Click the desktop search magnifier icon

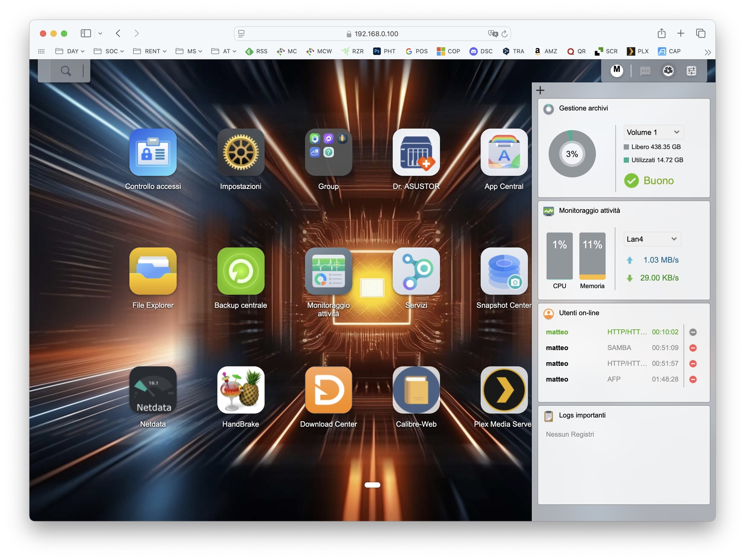(x=66, y=71)
